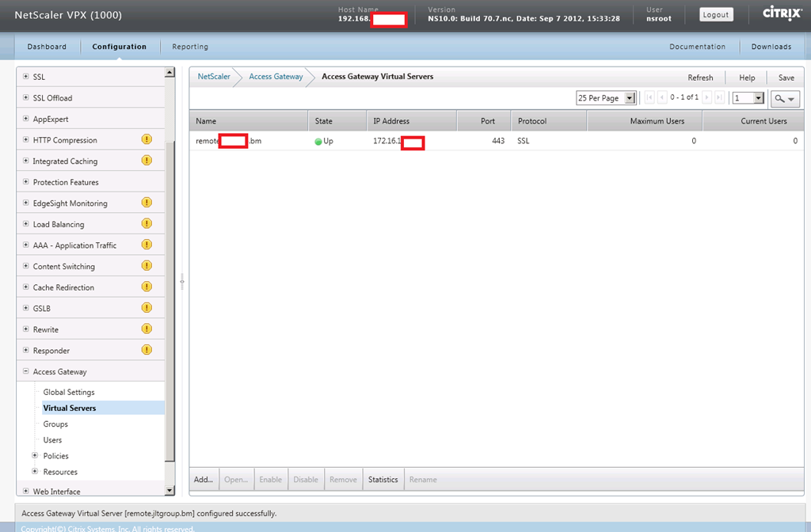Click the green Up state indicator

pos(318,142)
